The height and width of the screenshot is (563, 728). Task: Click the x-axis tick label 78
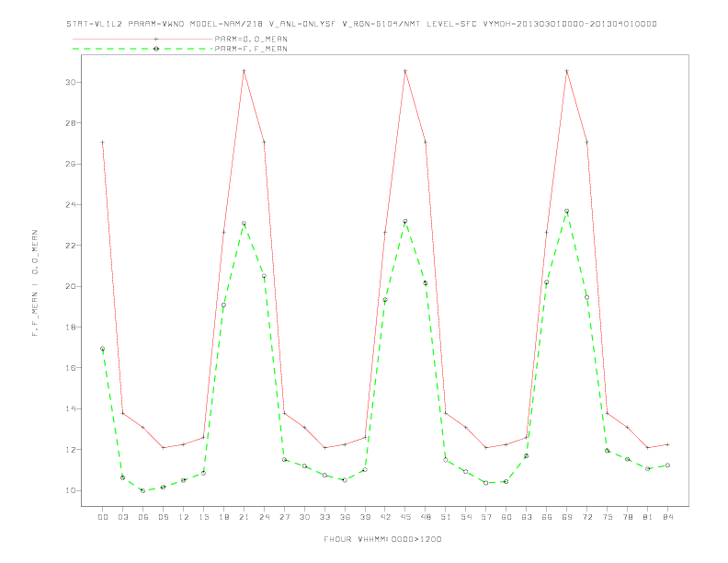click(x=627, y=517)
